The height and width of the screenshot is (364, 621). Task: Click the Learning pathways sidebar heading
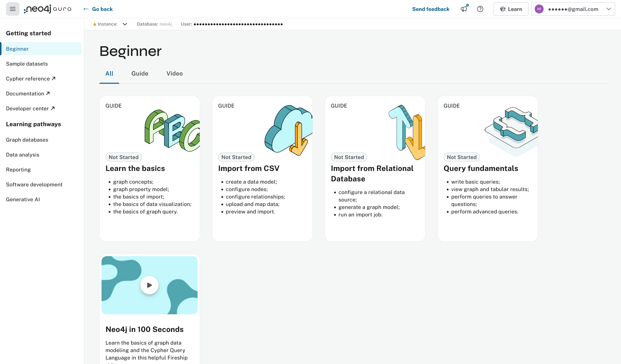(x=33, y=124)
